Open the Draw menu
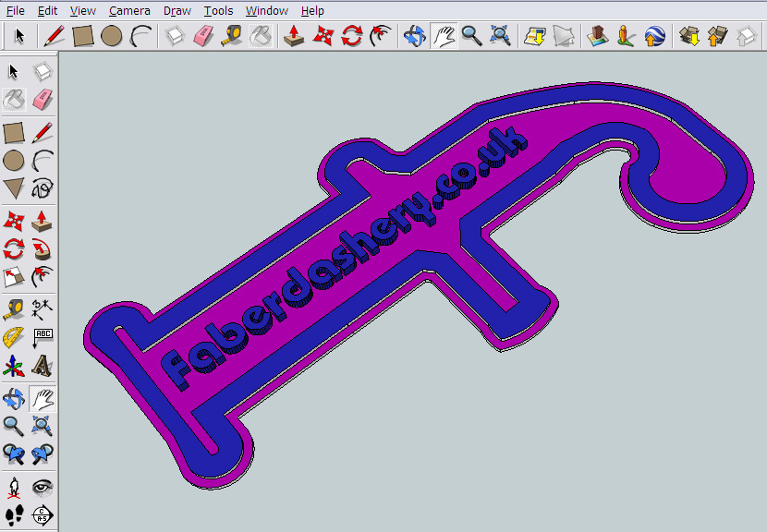 tap(177, 11)
